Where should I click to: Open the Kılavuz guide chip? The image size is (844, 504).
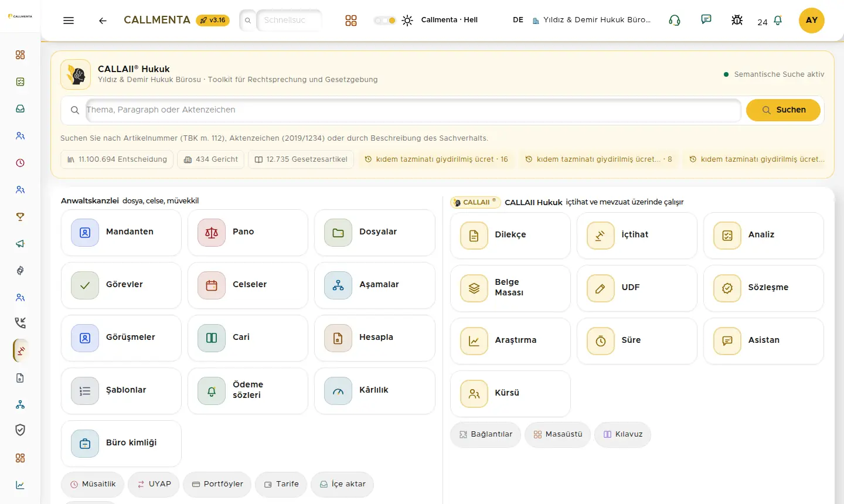click(622, 435)
